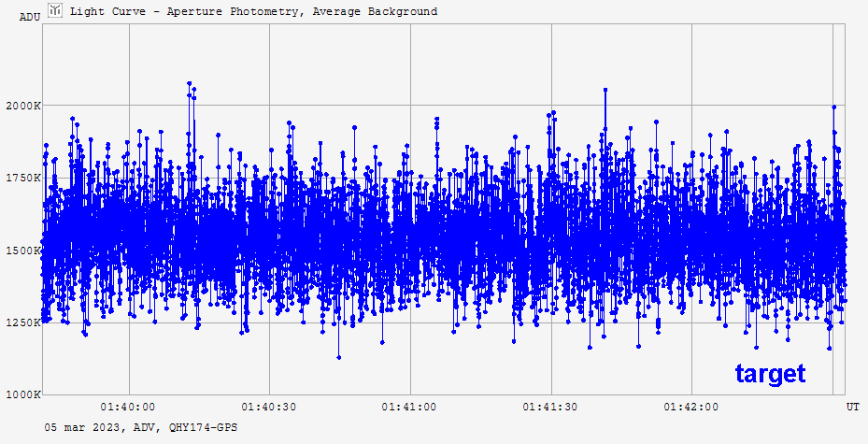
Task: Click the 01:42:00 time axis label
Action: click(x=690, y=407)
